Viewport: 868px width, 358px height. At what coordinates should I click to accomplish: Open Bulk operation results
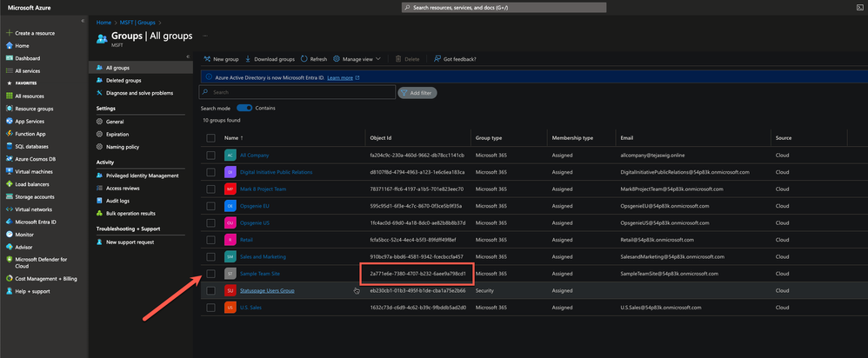tap(130, 213)
